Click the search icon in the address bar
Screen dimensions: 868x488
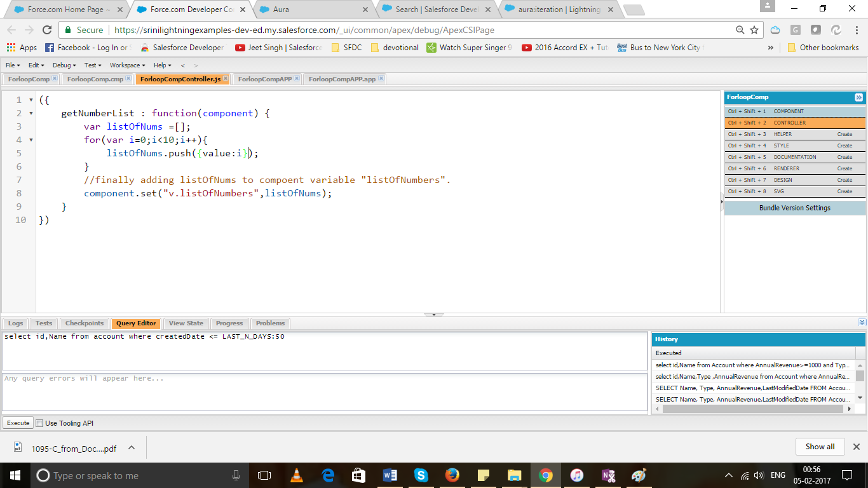pyautogui.click(x=740, y=29)
